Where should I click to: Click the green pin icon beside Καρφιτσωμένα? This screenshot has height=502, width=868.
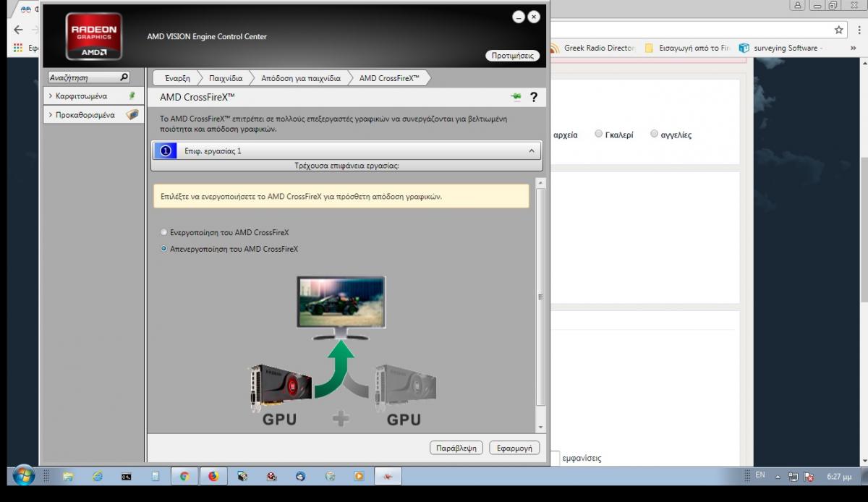click(132, 95)
